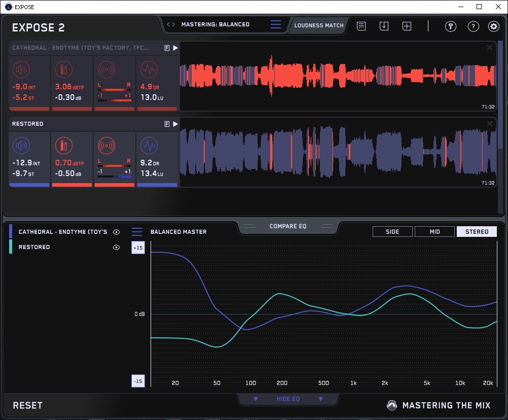Toggle visibility of Cathedral EQ curve
Screen dimensions: 508x420
click(x=117, y=232)
